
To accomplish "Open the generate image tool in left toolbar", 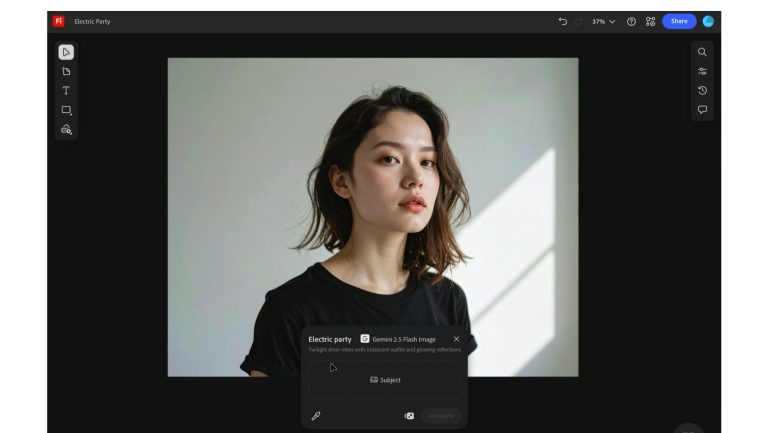I will (66, 129).
